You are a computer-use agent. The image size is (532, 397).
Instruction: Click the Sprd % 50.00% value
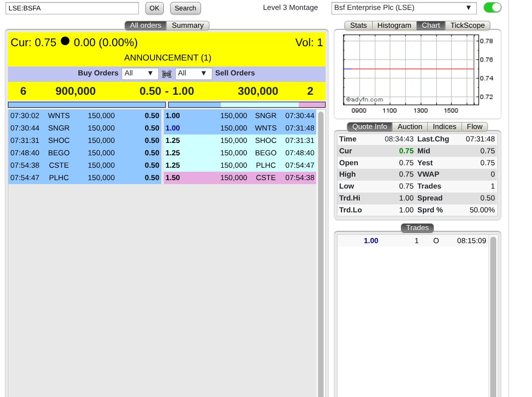pos(482,210)
